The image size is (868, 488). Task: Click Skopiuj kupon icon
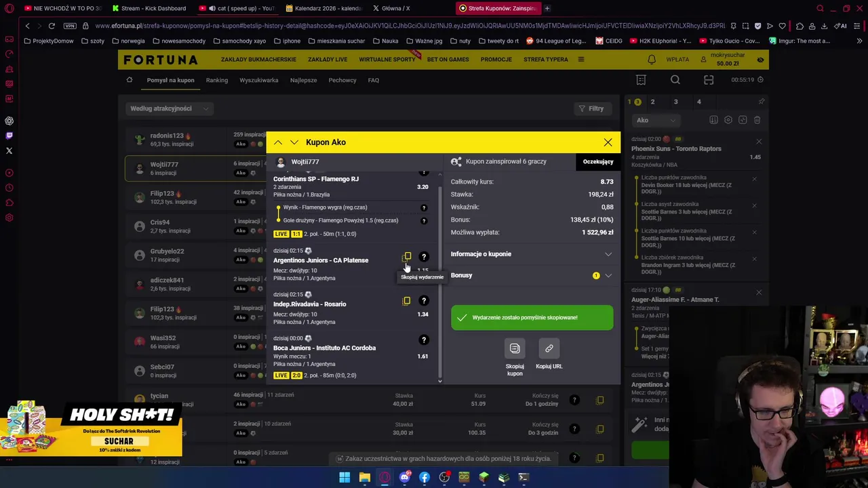[515, 348]
